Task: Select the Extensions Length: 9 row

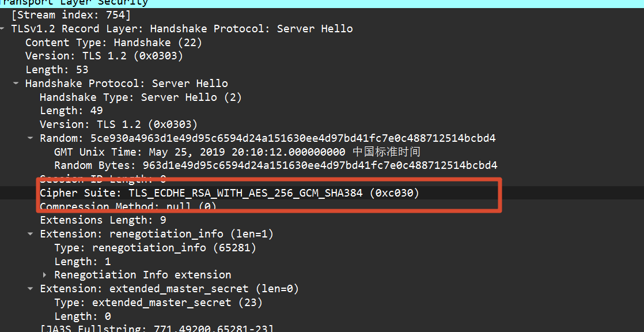Action: click(x=103, y=220)
